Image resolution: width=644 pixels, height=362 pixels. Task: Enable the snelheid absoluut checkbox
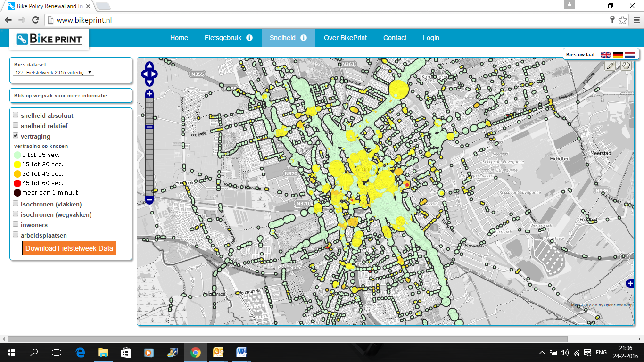16,115
